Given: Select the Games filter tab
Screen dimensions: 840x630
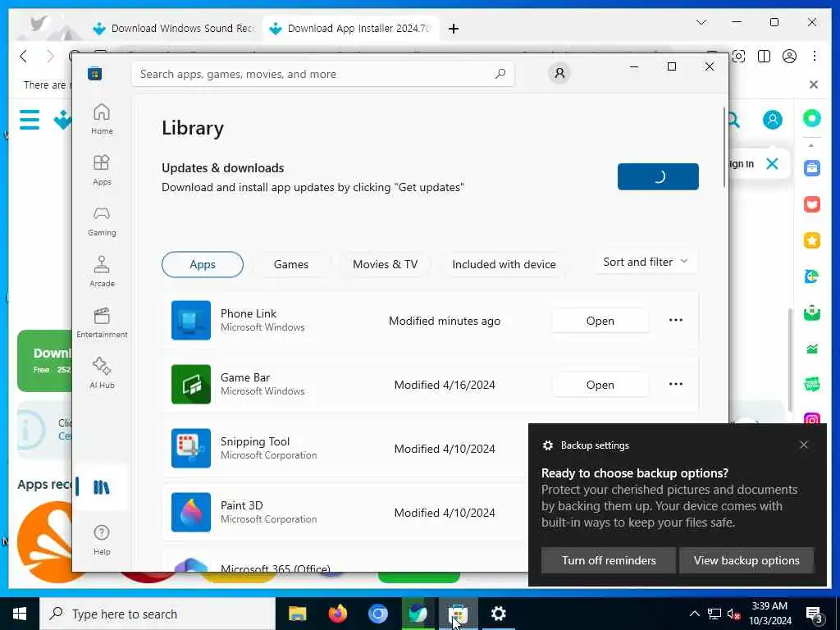Looking at the screenshot, I should tap(291, 264).
